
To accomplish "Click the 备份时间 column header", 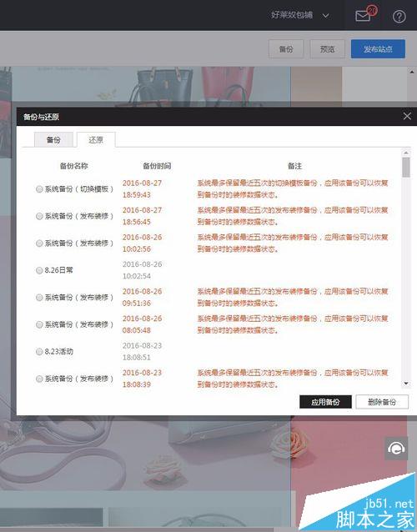I will (157, 166).
